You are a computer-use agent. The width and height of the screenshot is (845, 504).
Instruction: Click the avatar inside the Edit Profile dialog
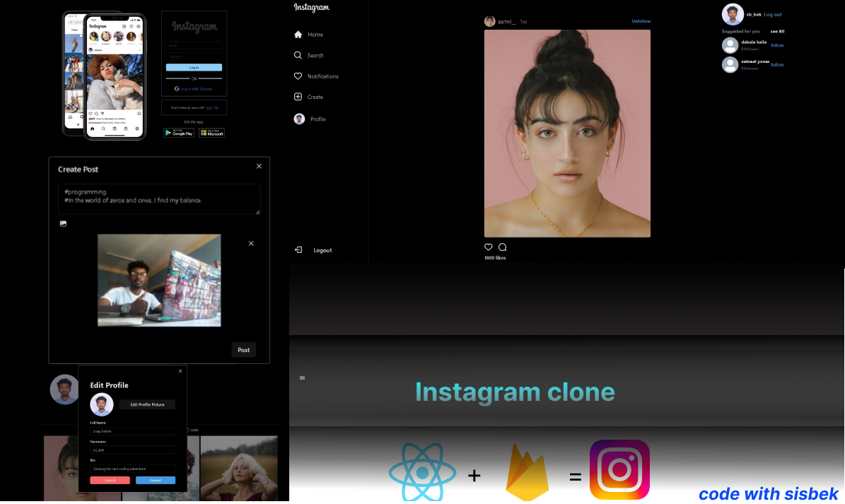click(x=102, y=404)
